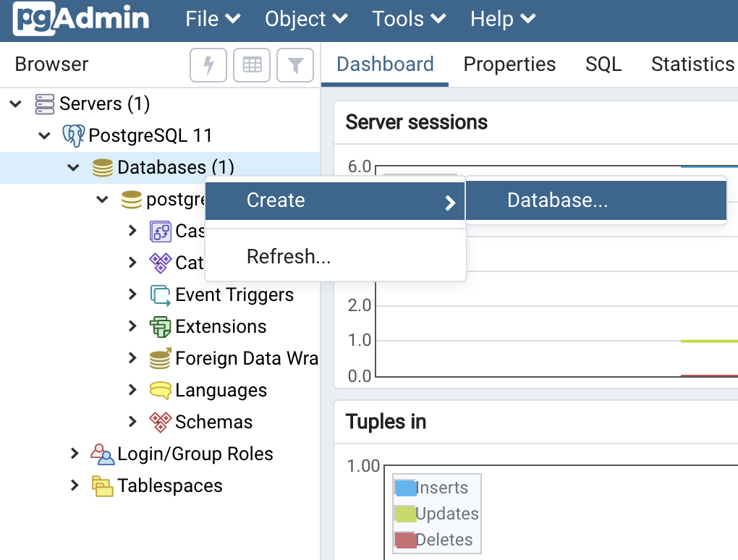Click the blue Inserts legend swatch
This screenshot has width=738, height=560.
pos(405,488)
